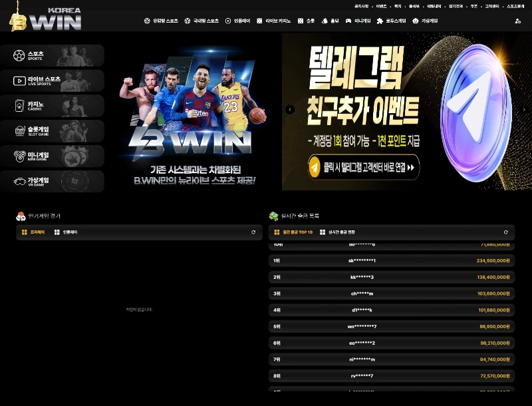Click the cards icon beside 홀덤
The width and height of the screenshot is (532, 406).
(325, 21)
